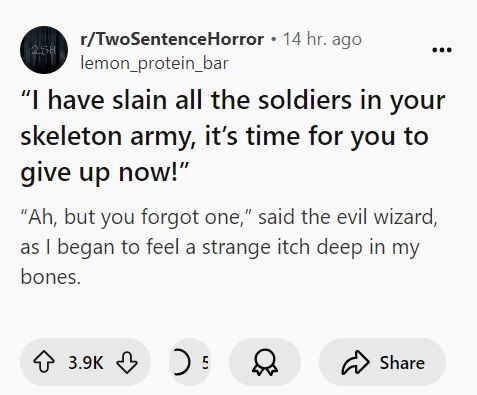Open comments via the speech bubble icon

(181, 362)
